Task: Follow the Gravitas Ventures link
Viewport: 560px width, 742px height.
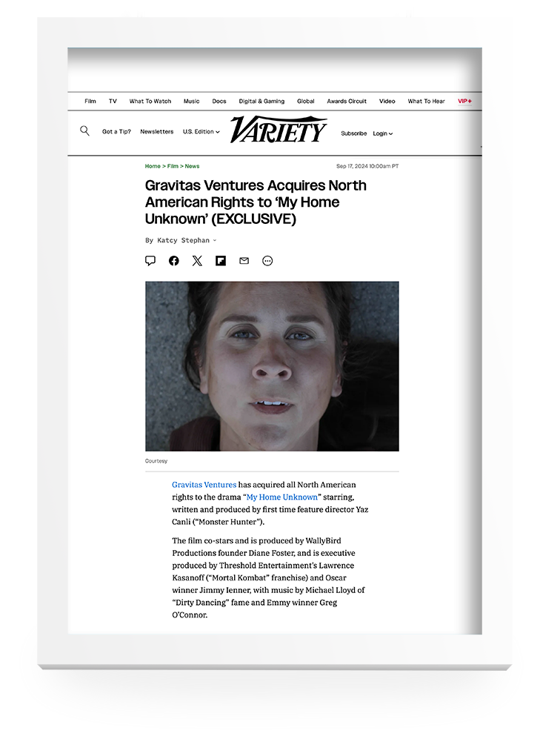Action: (204, 485)
